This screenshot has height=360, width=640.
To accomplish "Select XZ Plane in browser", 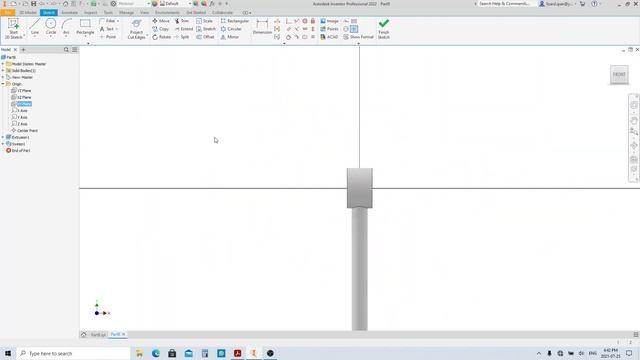I will click(x=21, y=97).
